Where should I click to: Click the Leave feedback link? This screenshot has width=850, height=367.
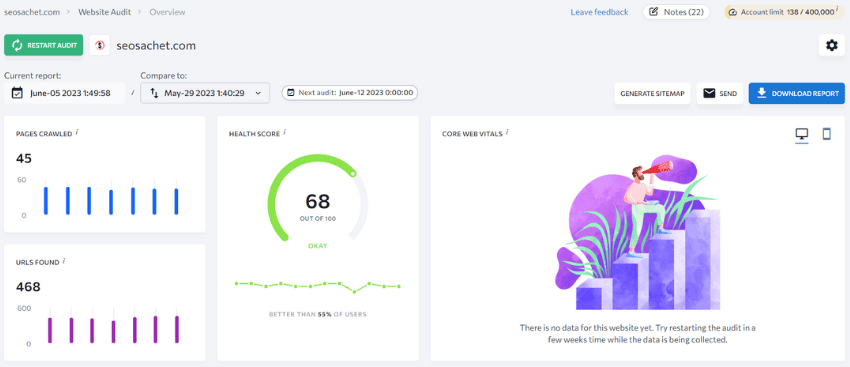[x=599, y=12]
